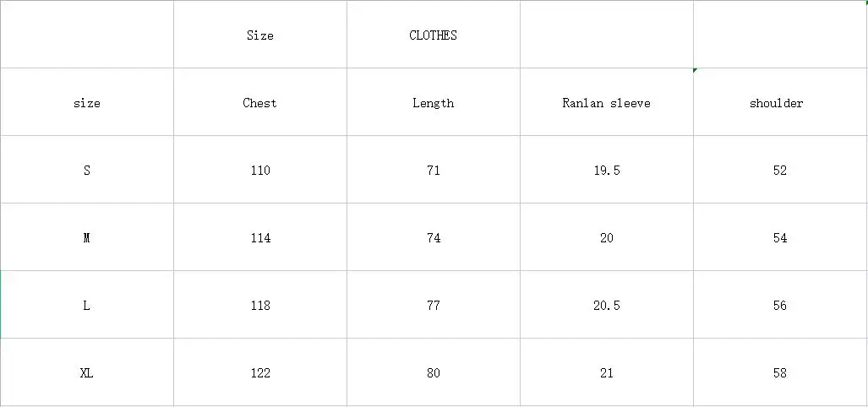
Task: Select the 'shoulder' column header cell
Action: [780, 103]
